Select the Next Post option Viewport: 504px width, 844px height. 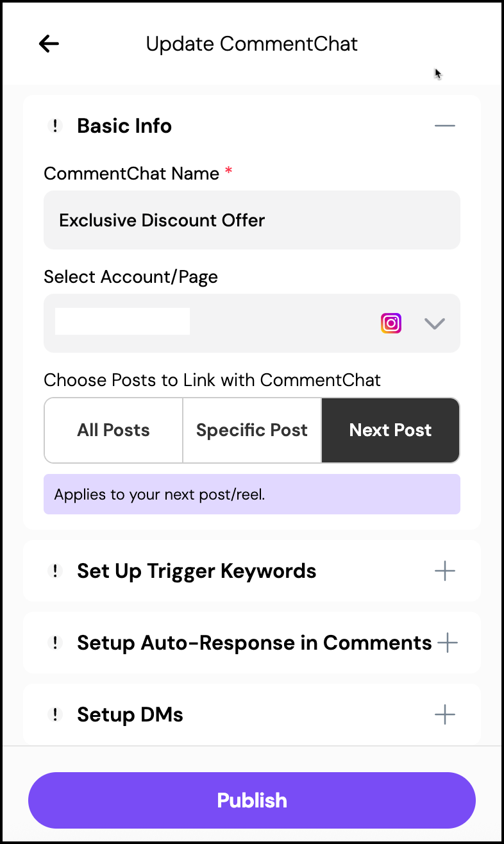(x=391, y=430)
